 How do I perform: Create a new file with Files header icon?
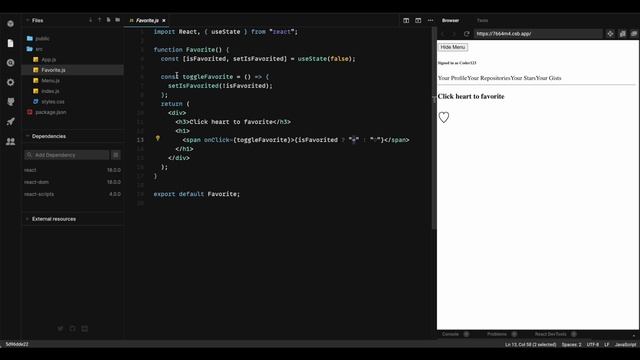tap(109, 20)
